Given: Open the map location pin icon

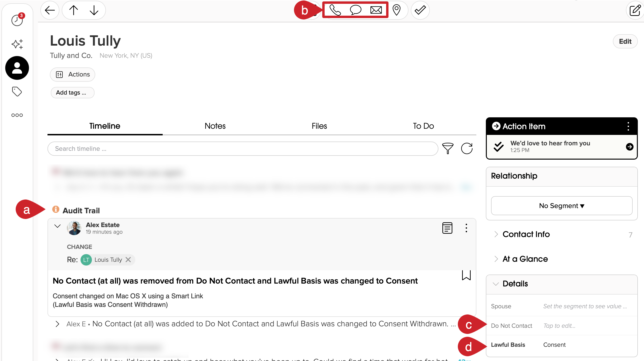Looking at the screenshot, I should click(x=397, y=10).
